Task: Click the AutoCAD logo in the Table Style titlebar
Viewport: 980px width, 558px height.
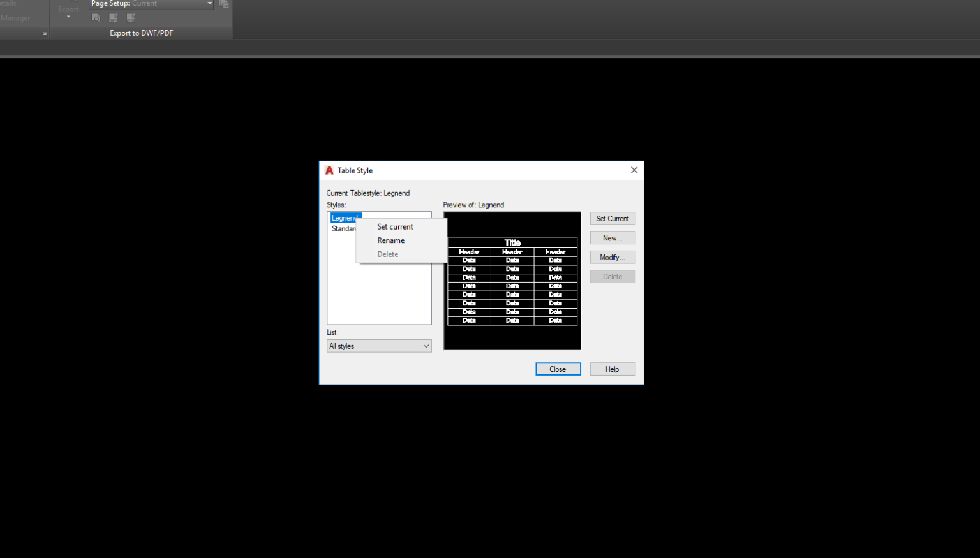Action: tap(329, 170)
